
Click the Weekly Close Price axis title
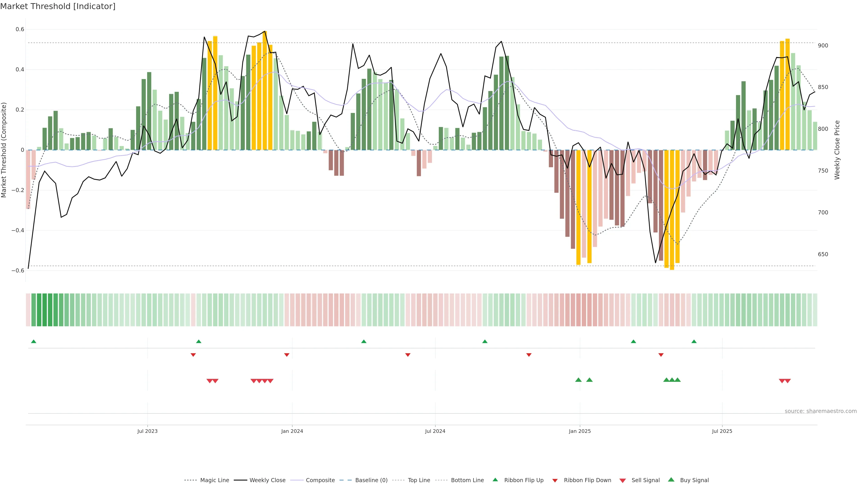click(837, 150)
